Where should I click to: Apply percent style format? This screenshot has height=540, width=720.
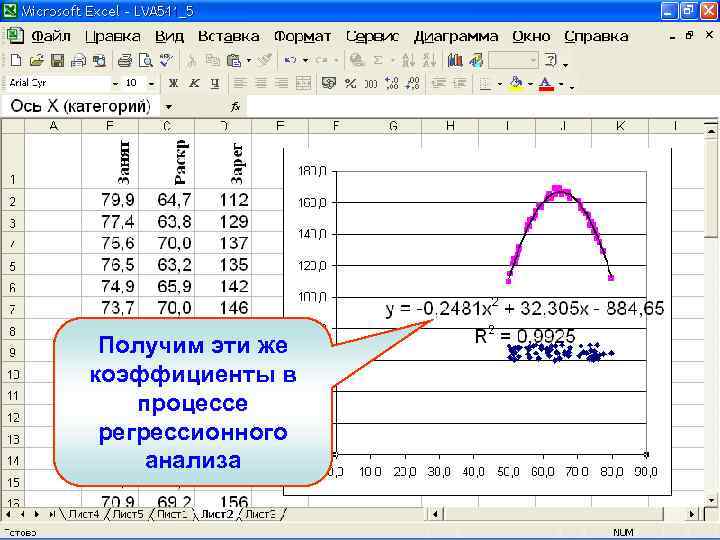(350, 83)
